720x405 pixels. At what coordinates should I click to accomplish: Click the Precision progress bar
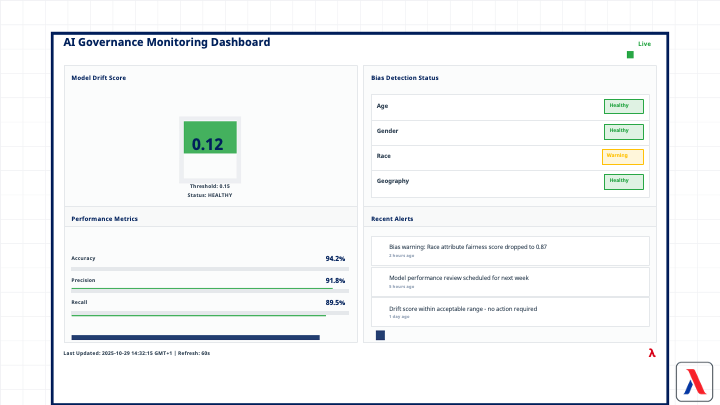pos(210,290)
